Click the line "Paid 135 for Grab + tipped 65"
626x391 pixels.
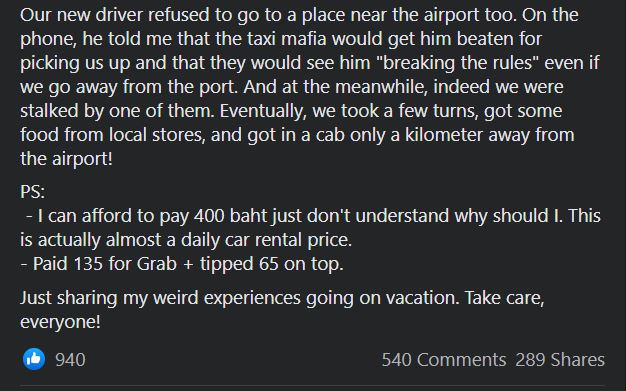(182, 264)
